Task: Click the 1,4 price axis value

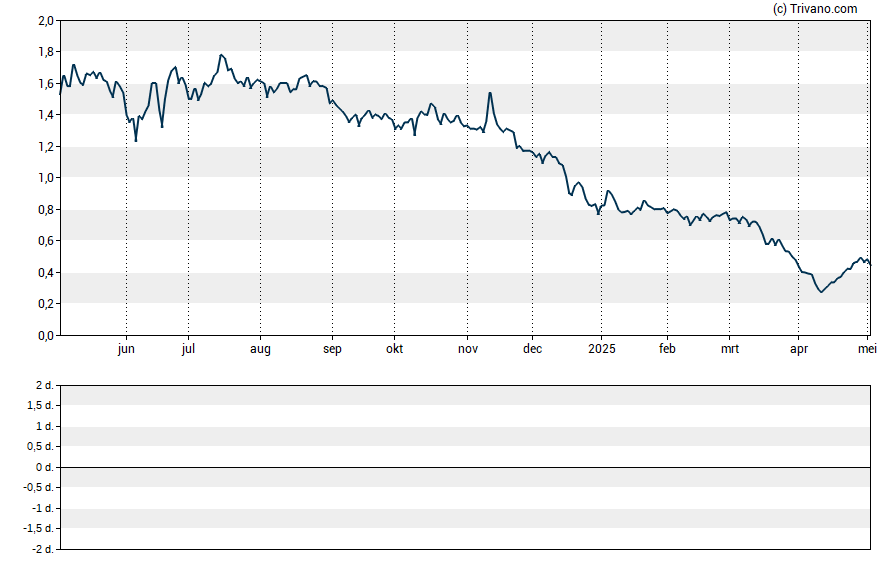Action: click(46, 115)
